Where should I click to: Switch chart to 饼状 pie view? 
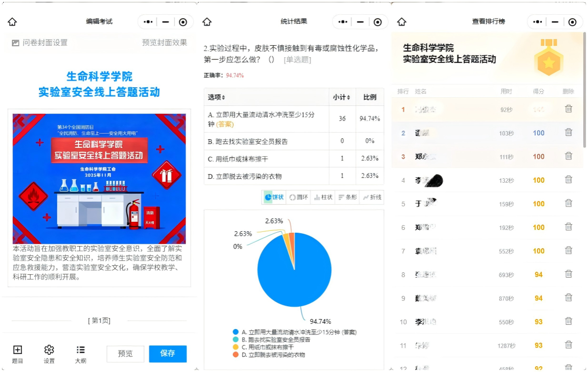point(274,197)
